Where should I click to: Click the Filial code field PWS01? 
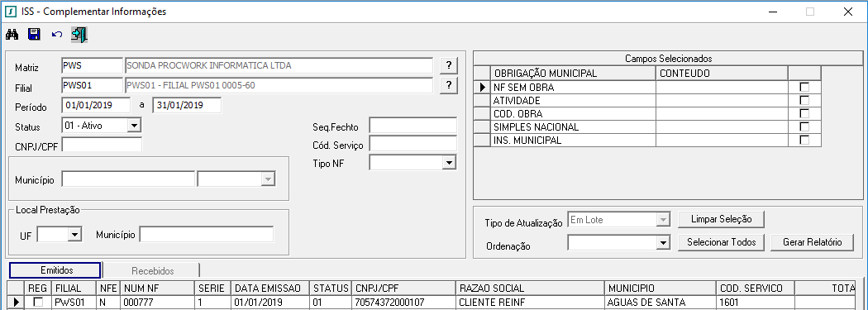click(x=92, y=85)
